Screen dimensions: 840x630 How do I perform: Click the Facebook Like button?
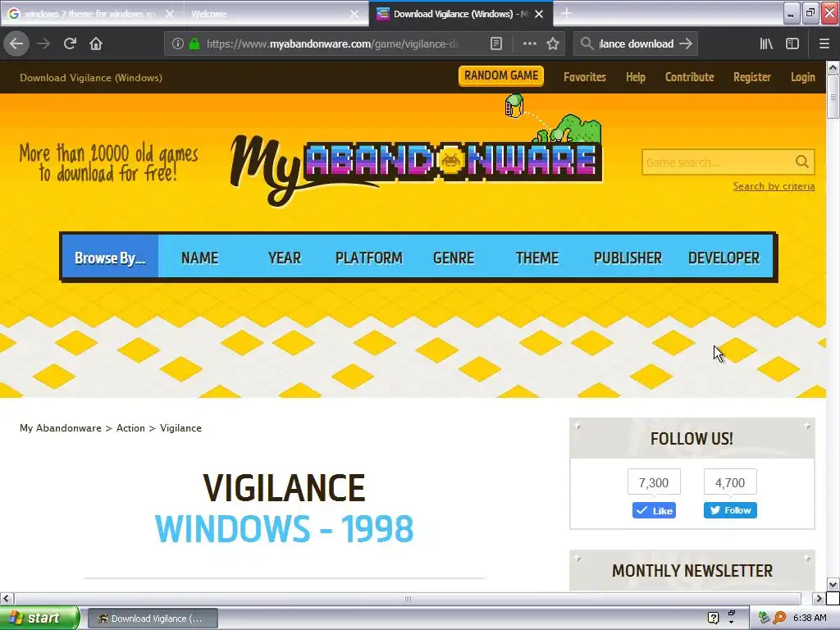[x=654, y=510]
